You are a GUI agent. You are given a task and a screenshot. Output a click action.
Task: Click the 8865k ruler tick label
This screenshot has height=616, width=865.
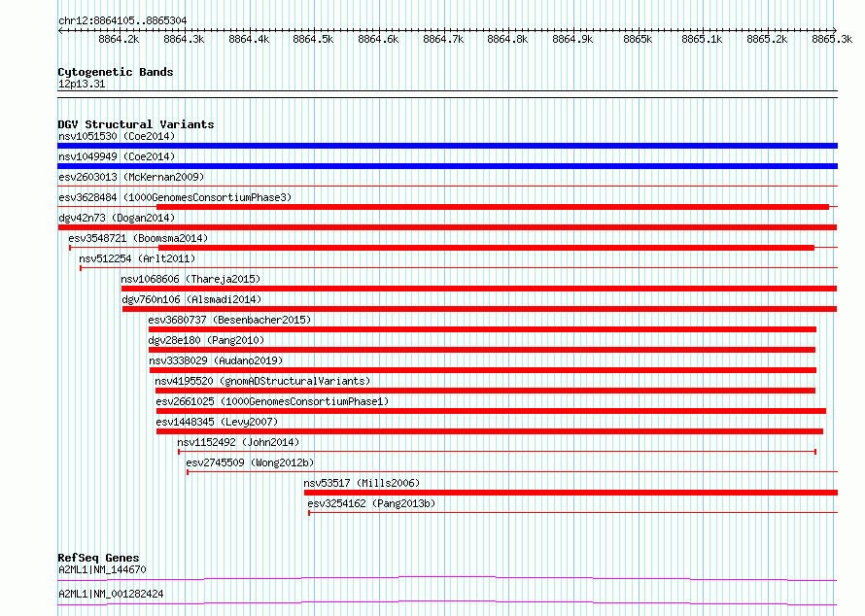click(x=638, y=39)
